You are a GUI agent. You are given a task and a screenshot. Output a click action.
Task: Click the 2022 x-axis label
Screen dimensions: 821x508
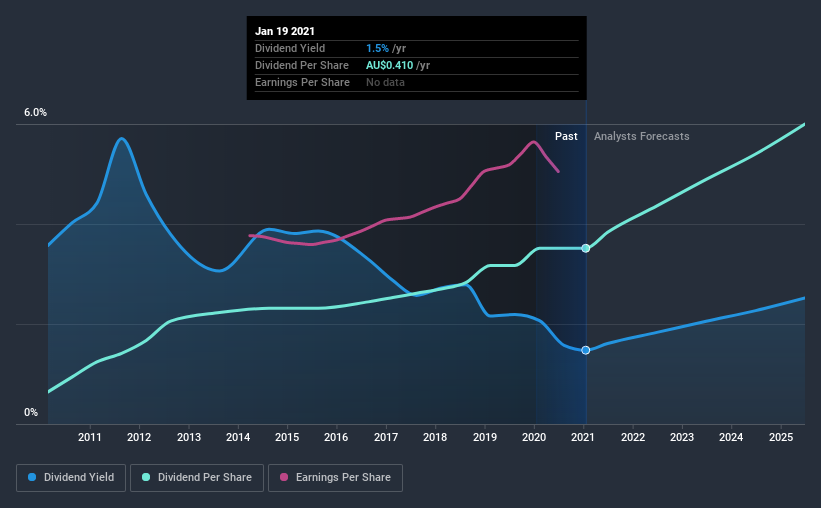[x=633, y=437]
